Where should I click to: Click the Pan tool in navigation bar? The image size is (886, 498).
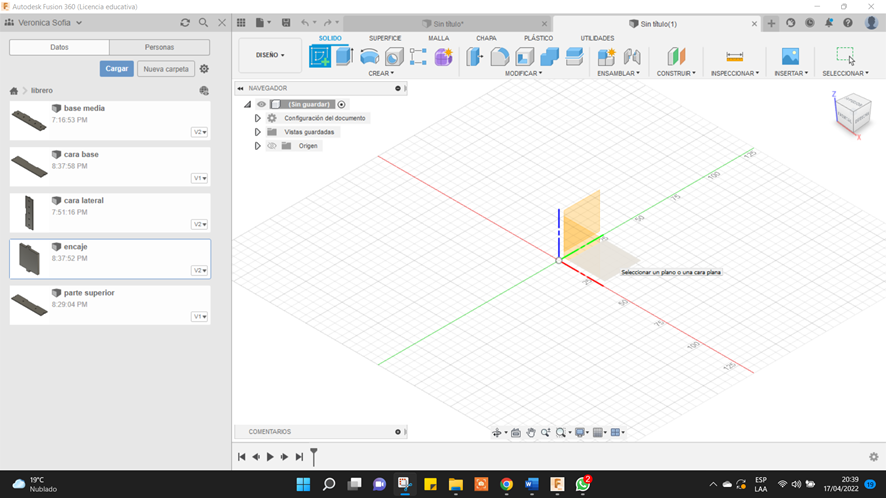click(531, 432)
